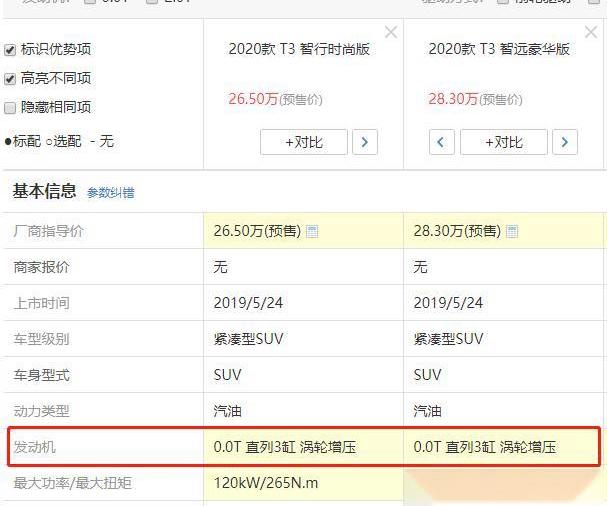Open price calculator icon beside 28.30万(预售)
This screenshot has width=607, height=506.
pyautogui.click(x=512, y=232)
